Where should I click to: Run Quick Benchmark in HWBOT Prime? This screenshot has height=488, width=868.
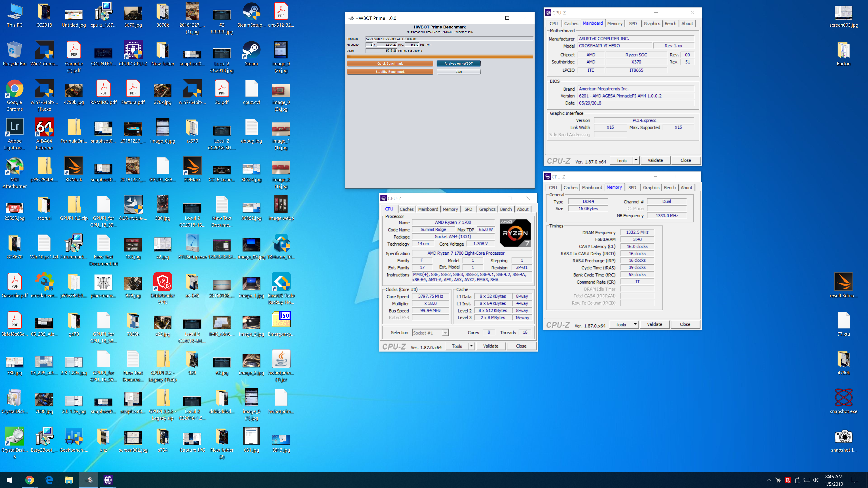[x=390, y=63]
